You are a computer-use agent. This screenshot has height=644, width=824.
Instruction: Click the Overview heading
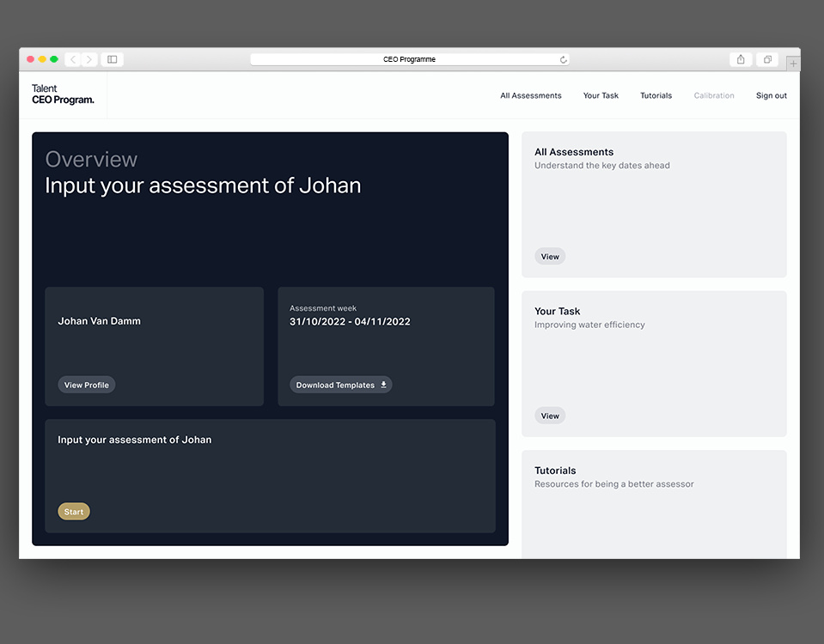(91, 159)
